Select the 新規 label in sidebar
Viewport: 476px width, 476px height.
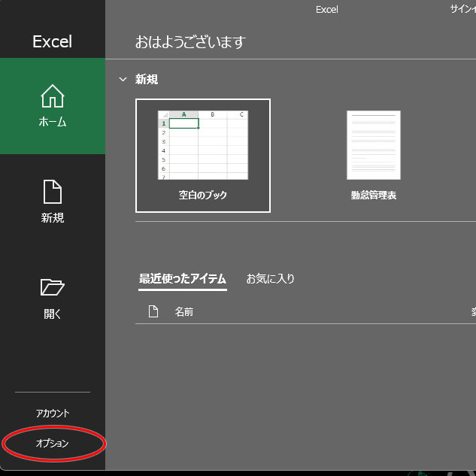53,218
